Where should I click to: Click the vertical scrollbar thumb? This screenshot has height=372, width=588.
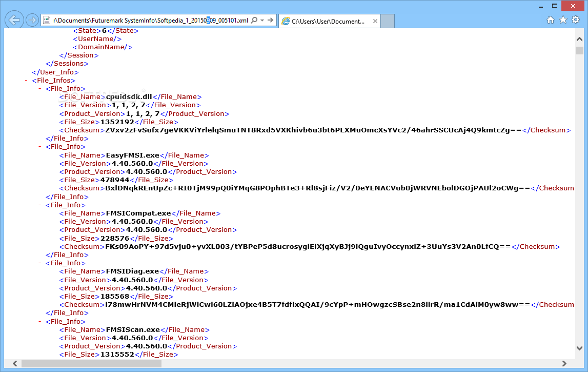[x=579, y=51]
